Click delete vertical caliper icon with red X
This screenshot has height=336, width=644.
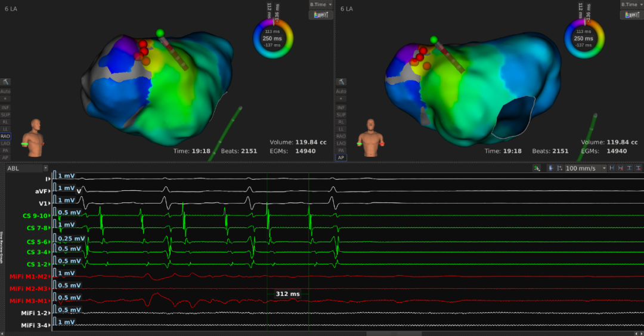pos(639,168)
